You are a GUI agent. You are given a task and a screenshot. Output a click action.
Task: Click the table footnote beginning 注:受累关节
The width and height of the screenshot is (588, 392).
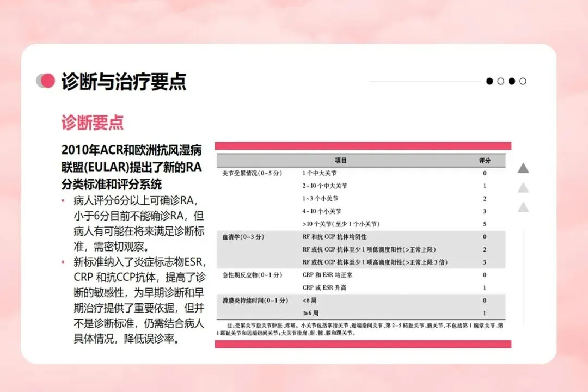(x=360, y=329)
